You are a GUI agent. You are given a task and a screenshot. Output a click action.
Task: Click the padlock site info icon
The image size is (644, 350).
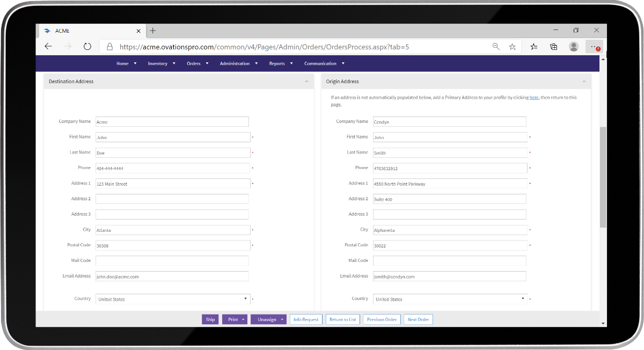(x=109, y=47)
